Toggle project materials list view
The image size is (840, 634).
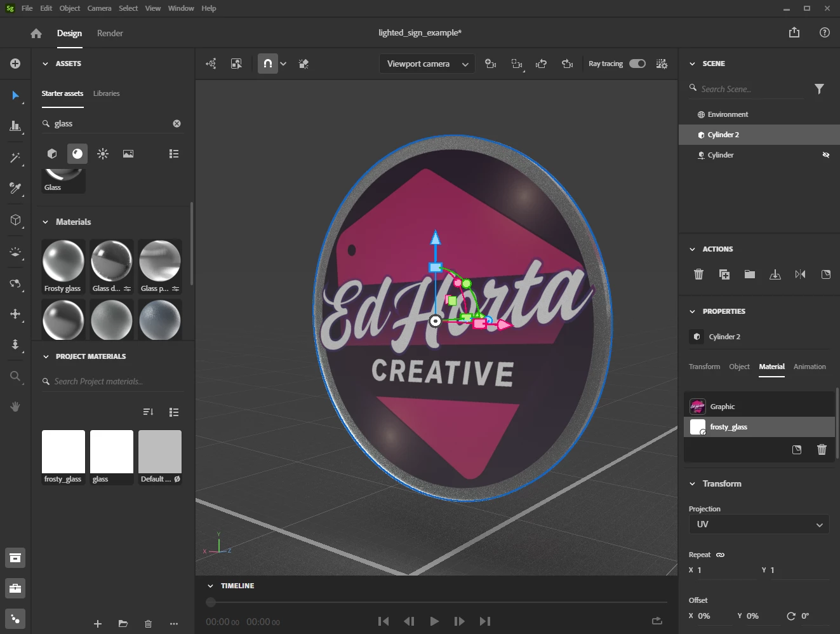click(174, 412)
